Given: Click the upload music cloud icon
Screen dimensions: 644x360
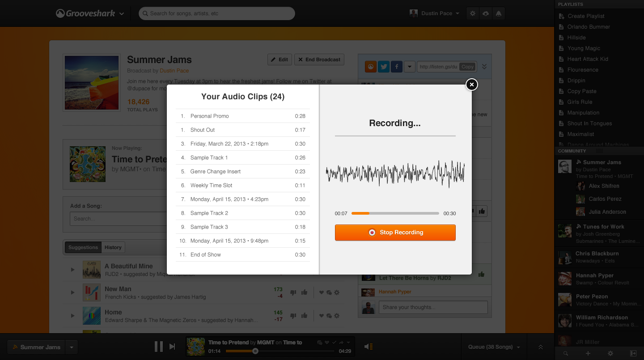Looking at the screenshot, I should 486,14.
